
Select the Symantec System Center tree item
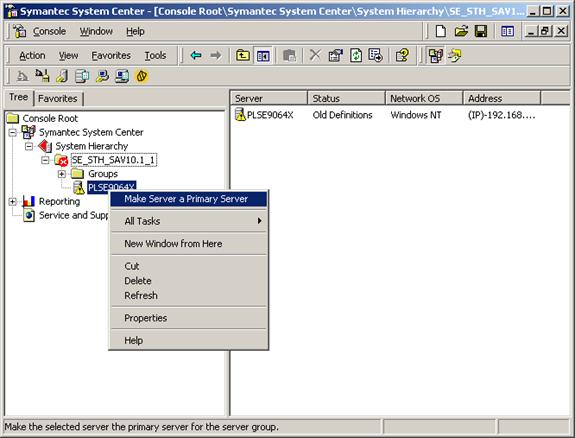91,132
